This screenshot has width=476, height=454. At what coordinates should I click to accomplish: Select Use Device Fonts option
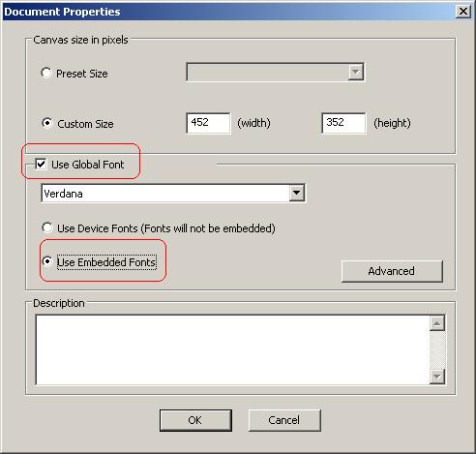coord(47,227)
